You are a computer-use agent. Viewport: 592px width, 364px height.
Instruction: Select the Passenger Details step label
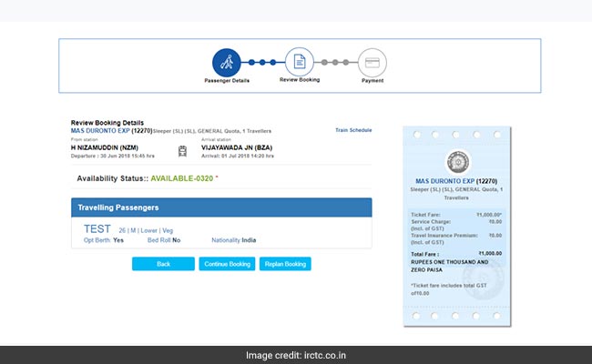[x=226, y=81]
